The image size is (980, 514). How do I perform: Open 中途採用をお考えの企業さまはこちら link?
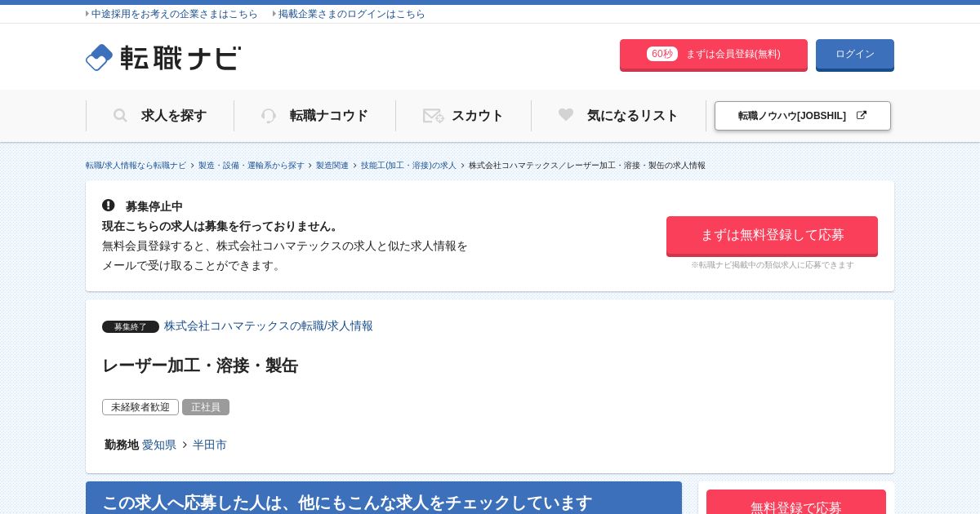coord(174,14)
